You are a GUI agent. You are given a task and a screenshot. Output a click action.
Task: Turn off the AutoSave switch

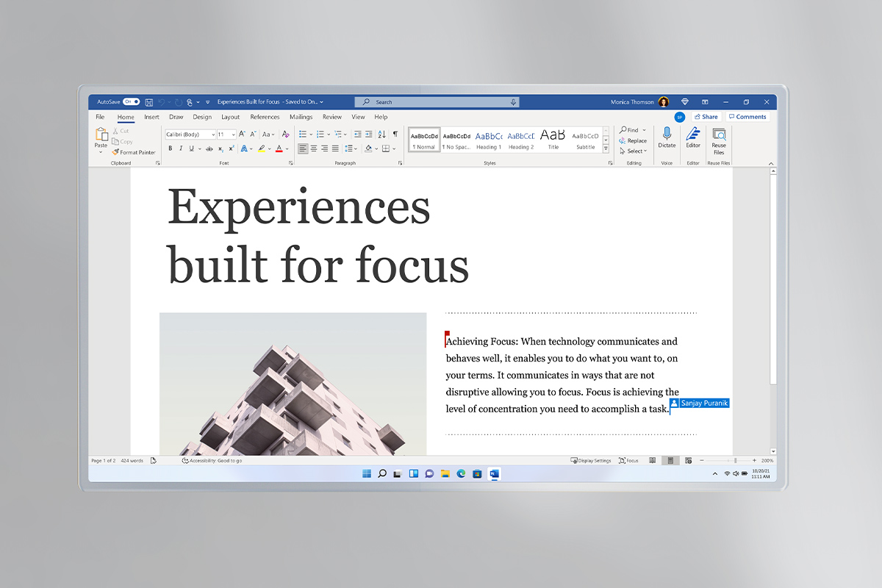131,102
